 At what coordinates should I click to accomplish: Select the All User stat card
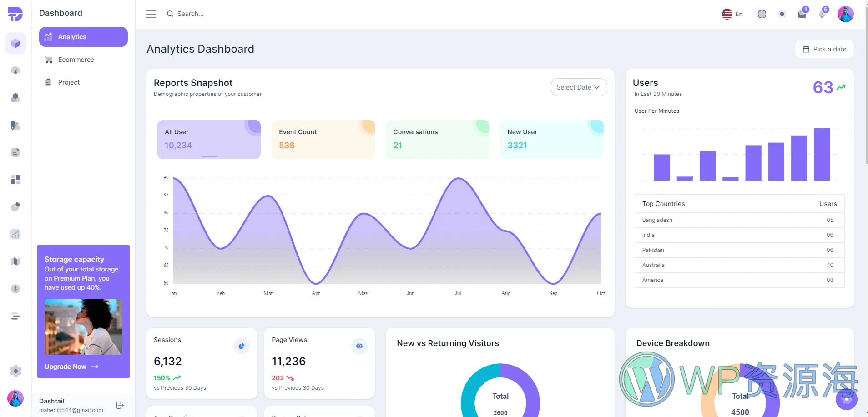click(x=209, y=139)
